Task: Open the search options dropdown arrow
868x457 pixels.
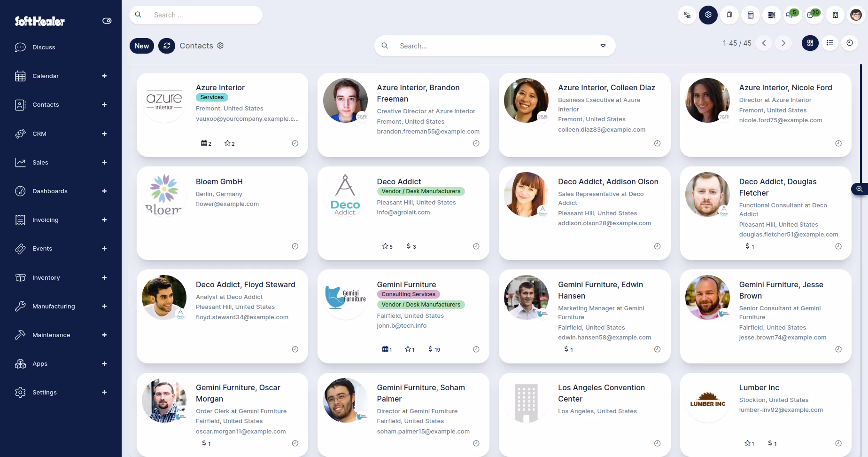Action: click(x=603, y=46)
